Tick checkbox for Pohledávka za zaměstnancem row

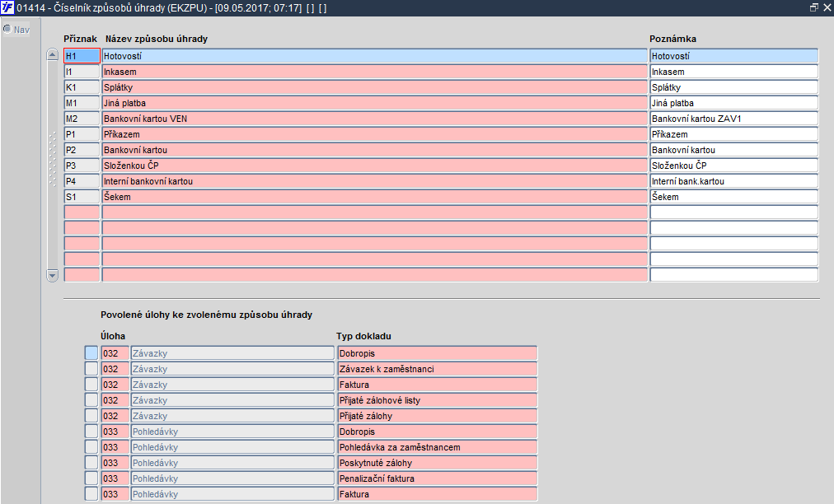click(91, 447)
